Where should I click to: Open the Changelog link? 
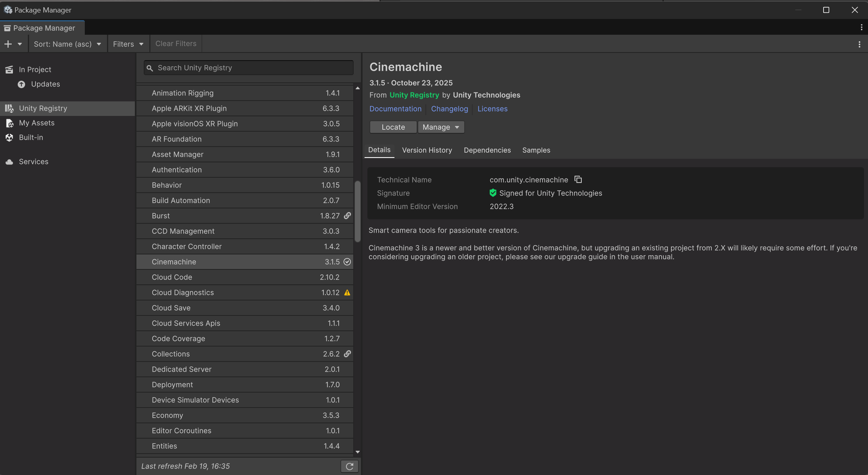(449, 109)
